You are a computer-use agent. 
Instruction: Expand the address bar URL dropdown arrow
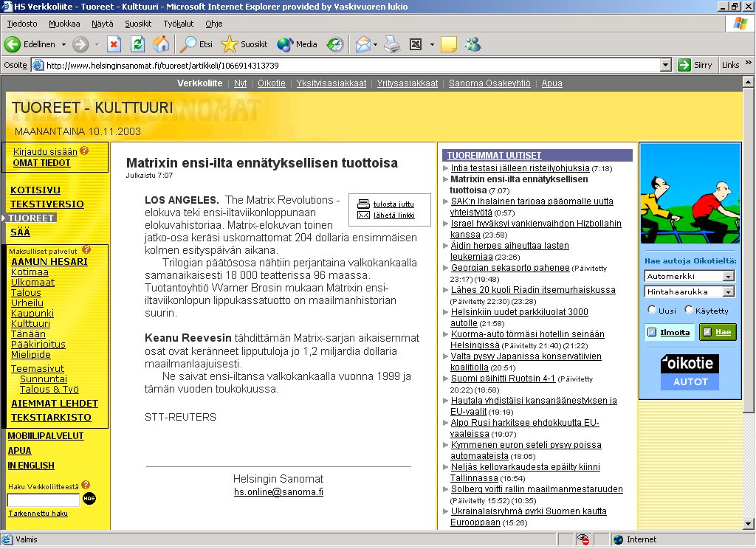coord(665,65)
